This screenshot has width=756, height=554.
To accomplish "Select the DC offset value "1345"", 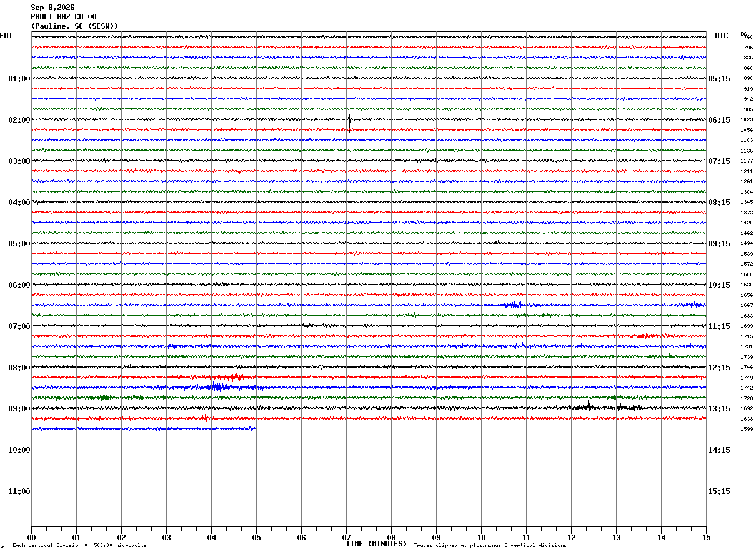I will pyautogui.click(x=747, y=202).
